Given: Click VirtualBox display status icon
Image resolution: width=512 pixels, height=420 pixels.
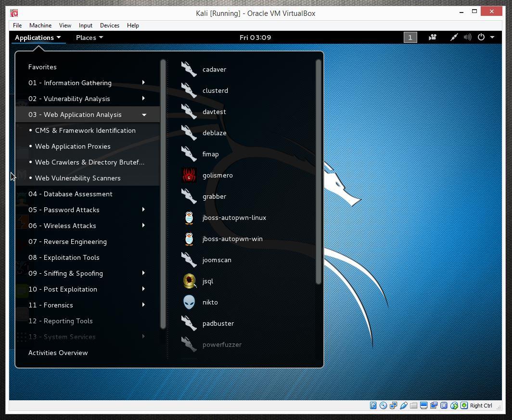Looking at the screenshot, I should point(424,405).
